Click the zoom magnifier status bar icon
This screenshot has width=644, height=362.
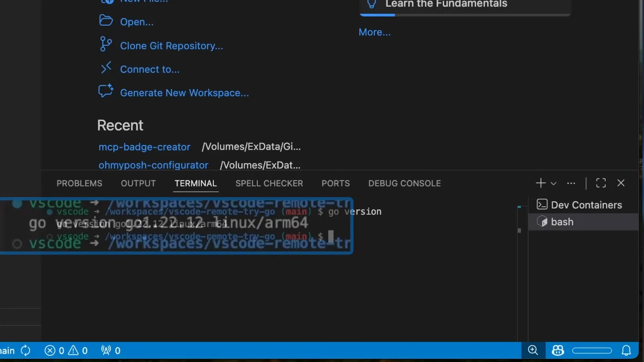tap(533, 350)
